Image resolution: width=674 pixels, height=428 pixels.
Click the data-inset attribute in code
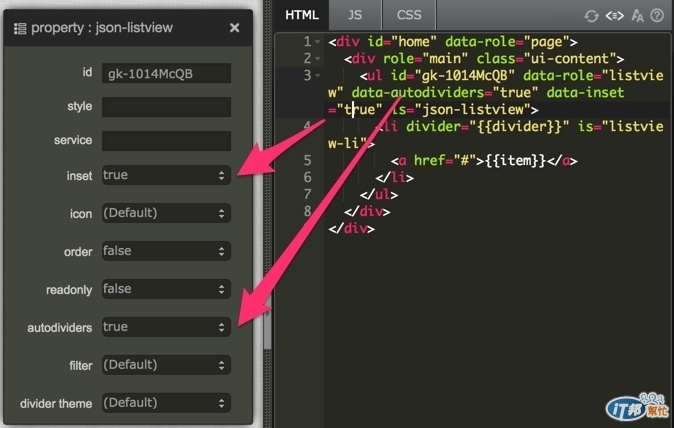(x=585, y=92)
